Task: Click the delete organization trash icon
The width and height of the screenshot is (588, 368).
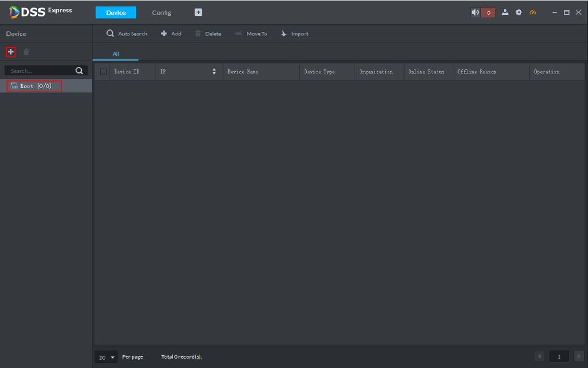Action: [26, 52]
